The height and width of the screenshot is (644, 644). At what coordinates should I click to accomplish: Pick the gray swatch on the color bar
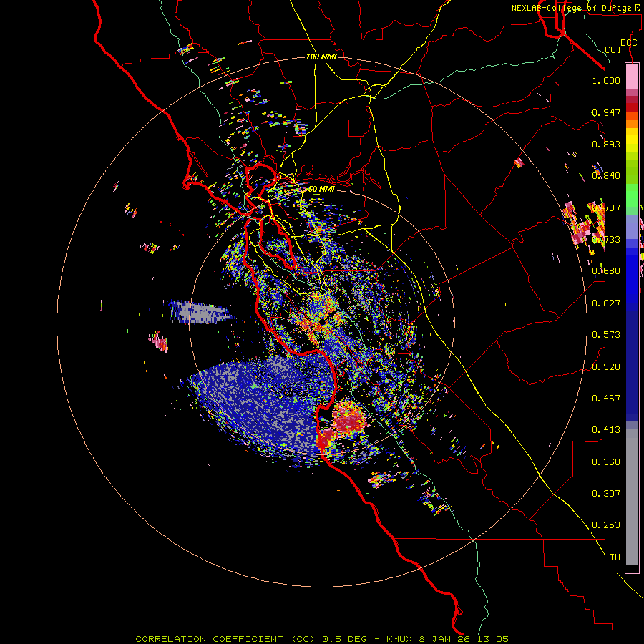pos(632,497)
